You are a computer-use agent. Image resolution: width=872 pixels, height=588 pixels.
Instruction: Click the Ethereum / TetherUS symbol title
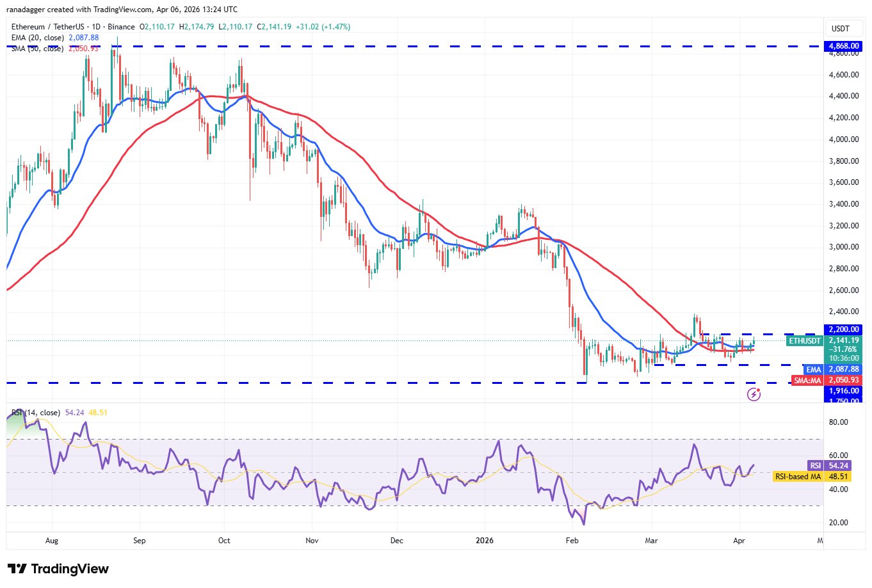tap(73, 27)
